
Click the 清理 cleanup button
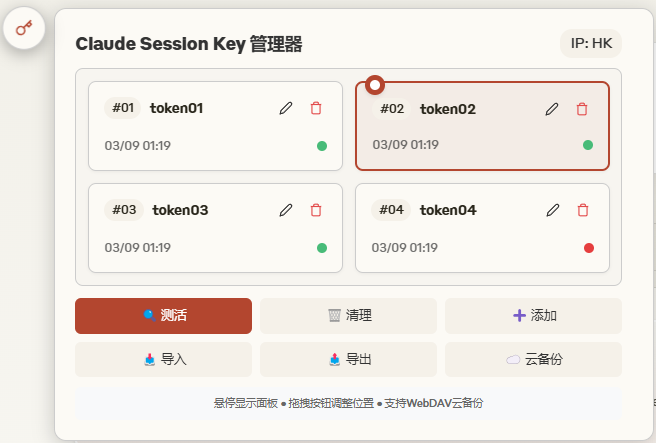coord(348,316)
